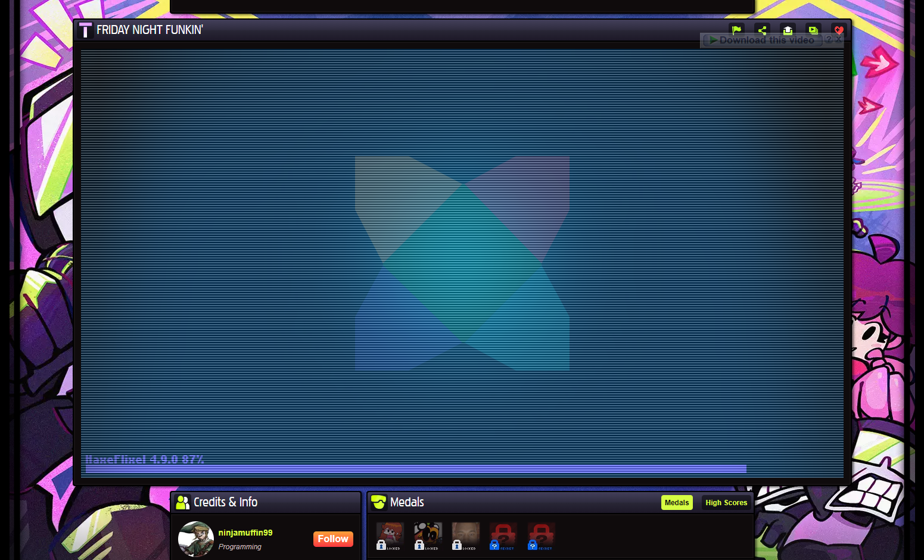Click the embed/upload arrow icon
924x560 pixels.
[788, 30]
